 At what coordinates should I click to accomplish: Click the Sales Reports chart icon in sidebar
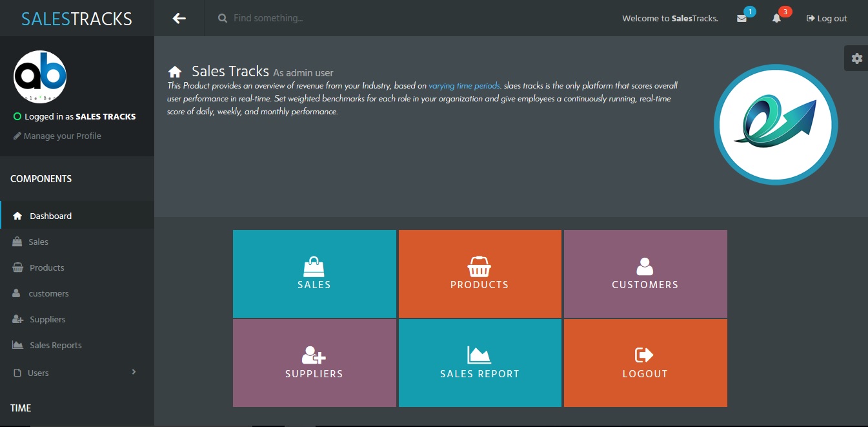[x=18, y=345]
